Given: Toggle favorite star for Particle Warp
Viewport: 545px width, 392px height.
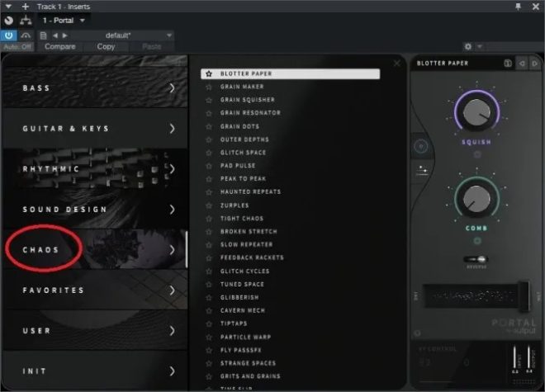Looking at the screenshot, I should 209,337.
